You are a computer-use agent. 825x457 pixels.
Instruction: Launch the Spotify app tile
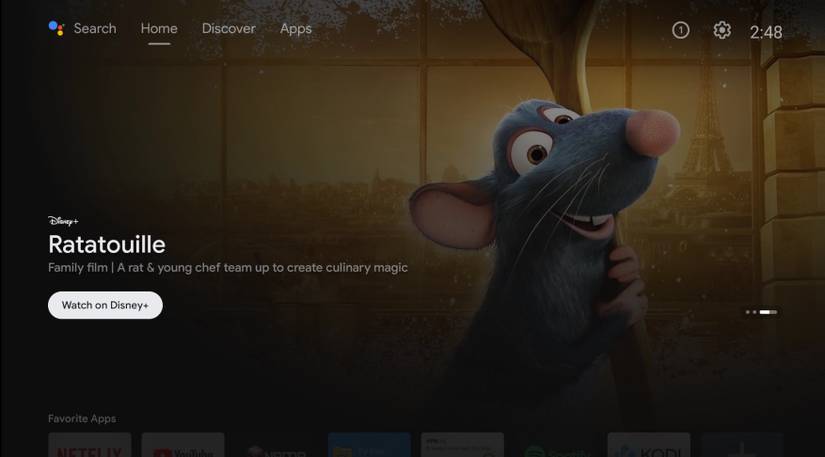coord(555,445)
